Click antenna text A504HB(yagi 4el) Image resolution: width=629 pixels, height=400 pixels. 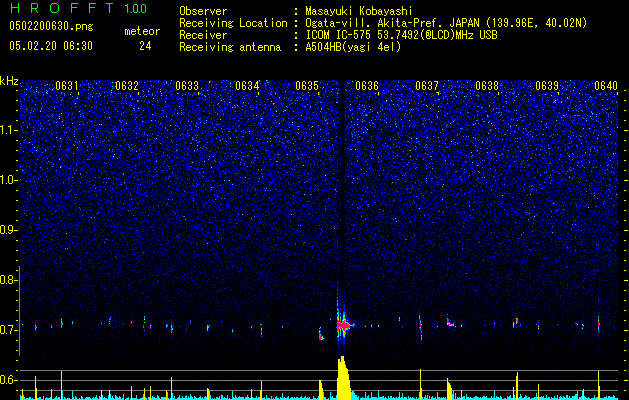pyautogui.click(x=353, y=47)
